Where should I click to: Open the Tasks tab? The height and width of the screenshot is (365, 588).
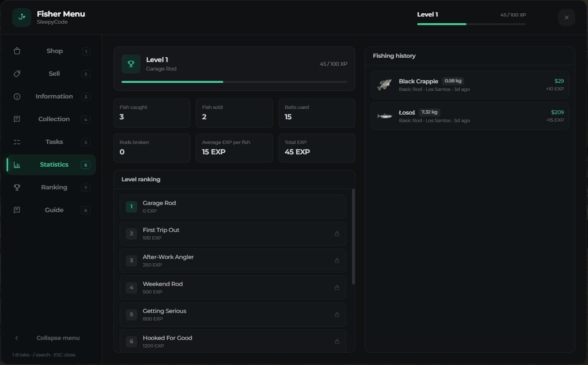point(51,142)
